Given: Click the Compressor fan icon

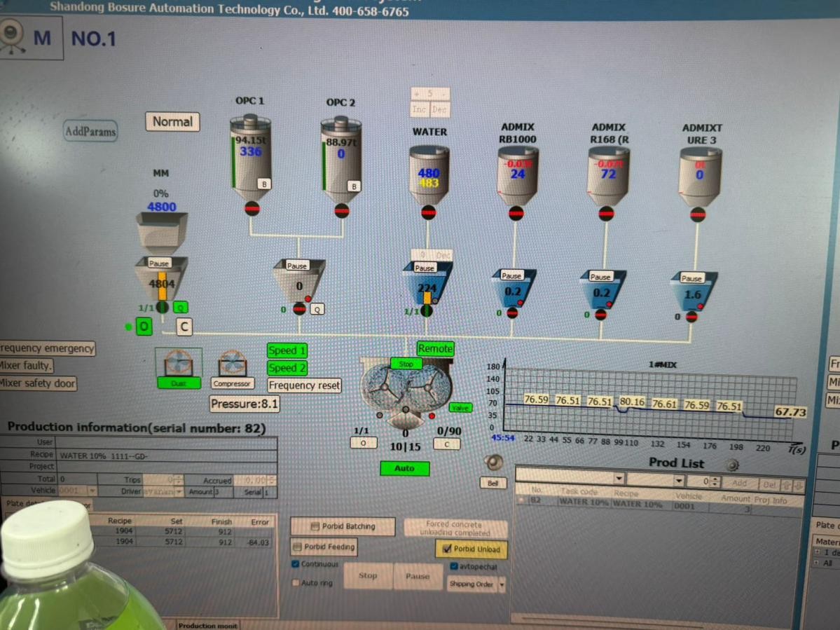Looking at the screenshot, I should click(x=231, y=364).
